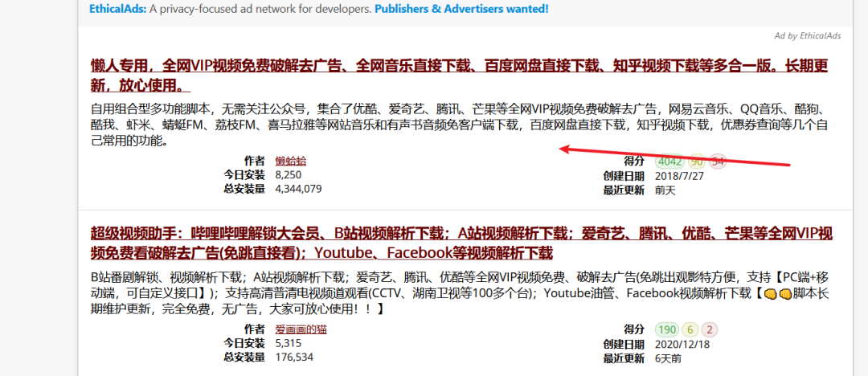Click the description starting with 自用组合型多功能脚本
This screenshot has width=868, height=376.
pos(459,124)
